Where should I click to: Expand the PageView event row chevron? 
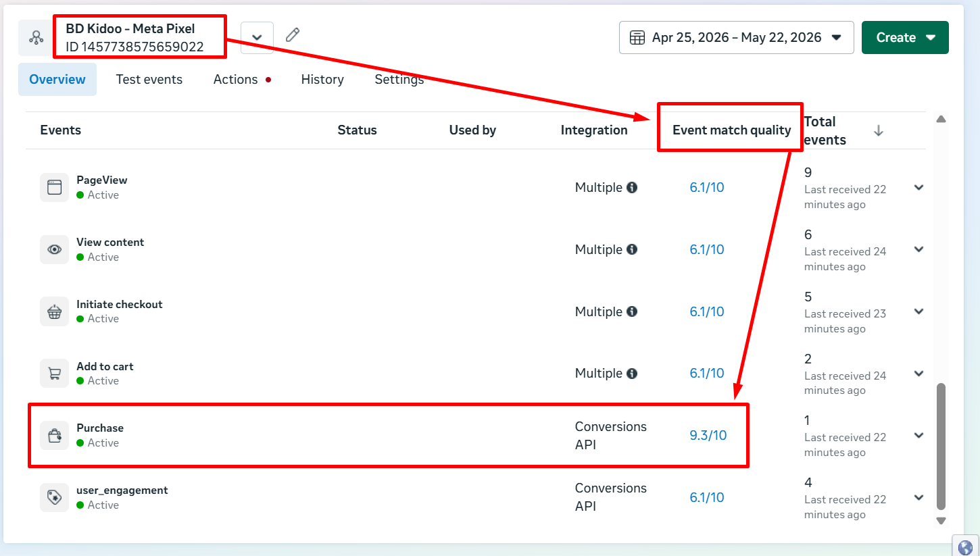918,187
